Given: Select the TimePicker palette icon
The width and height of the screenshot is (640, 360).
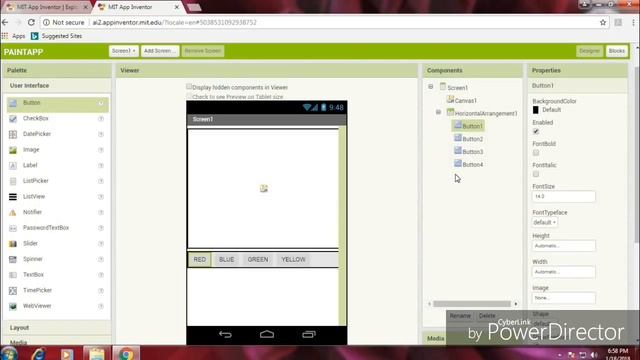Looking at the screenshot, I should click(13, 291).
